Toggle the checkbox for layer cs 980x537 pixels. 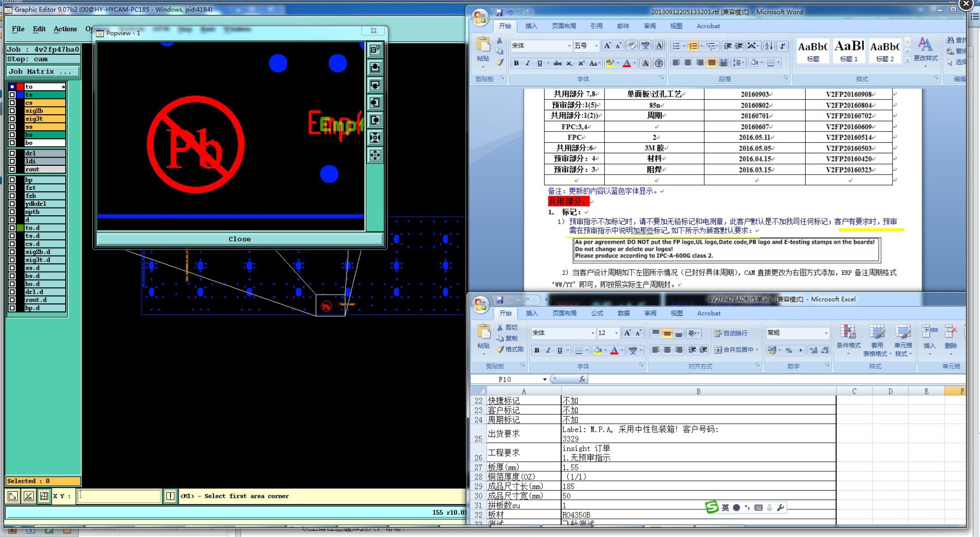pos(12,103)
